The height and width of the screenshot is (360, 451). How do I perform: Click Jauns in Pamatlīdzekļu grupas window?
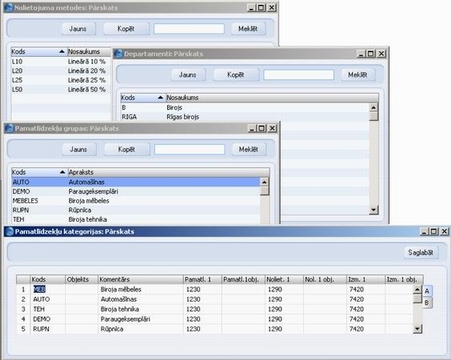point(79,149)
